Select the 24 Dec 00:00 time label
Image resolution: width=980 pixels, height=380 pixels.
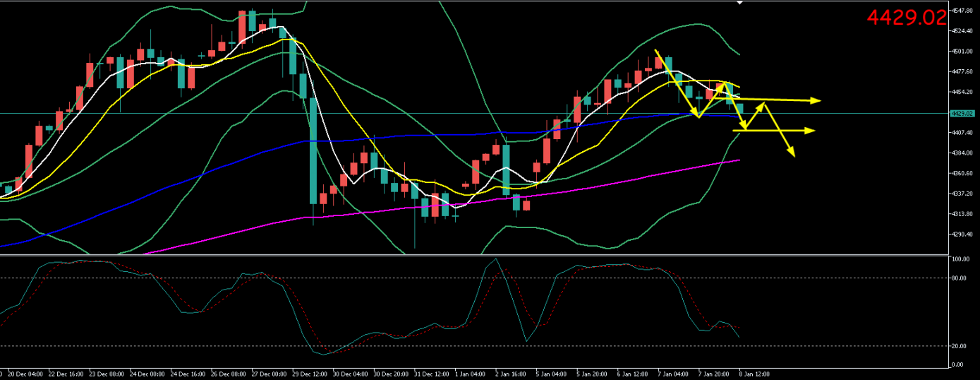pyautogui.click(x=147, y=373)
